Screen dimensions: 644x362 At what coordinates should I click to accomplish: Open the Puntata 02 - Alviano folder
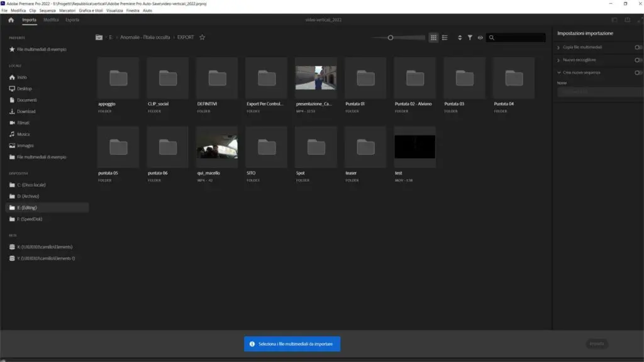click(415, 78)
